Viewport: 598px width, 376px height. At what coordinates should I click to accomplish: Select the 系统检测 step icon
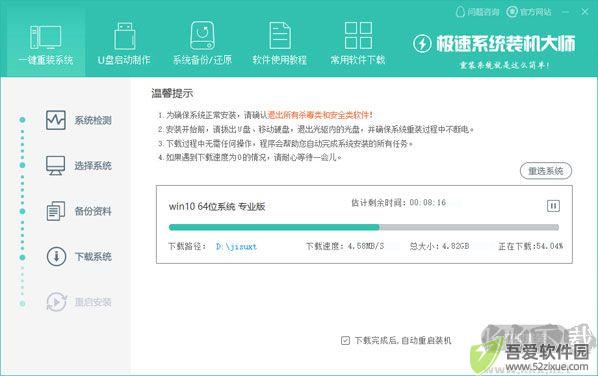click(56, 120)
